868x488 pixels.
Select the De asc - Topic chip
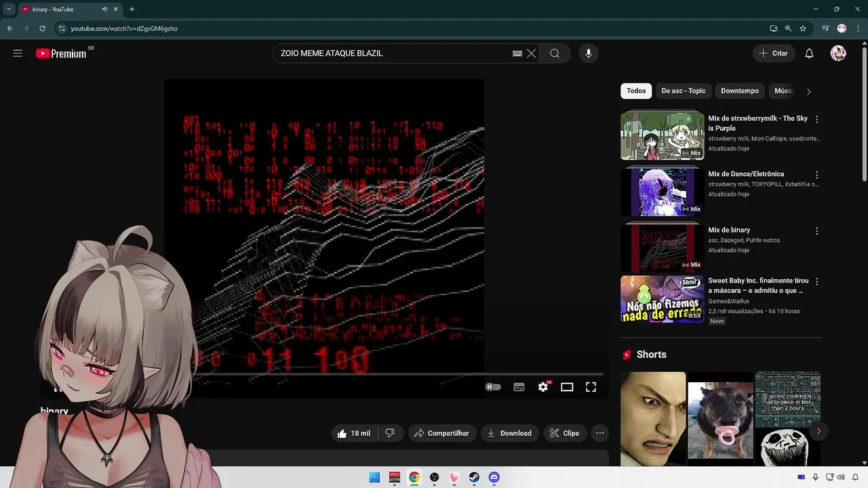(684, 91)
